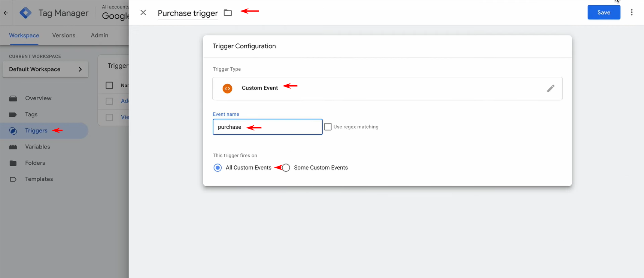This screenshot has height=278, width=644.
Task: Click the Tag Manager logo
Action: pyautogui.click(x=25, y=13)
